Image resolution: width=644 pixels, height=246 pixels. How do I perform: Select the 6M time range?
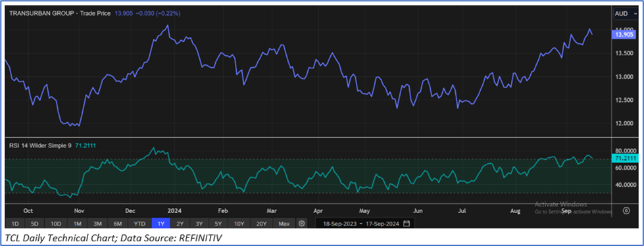(118, 224)
